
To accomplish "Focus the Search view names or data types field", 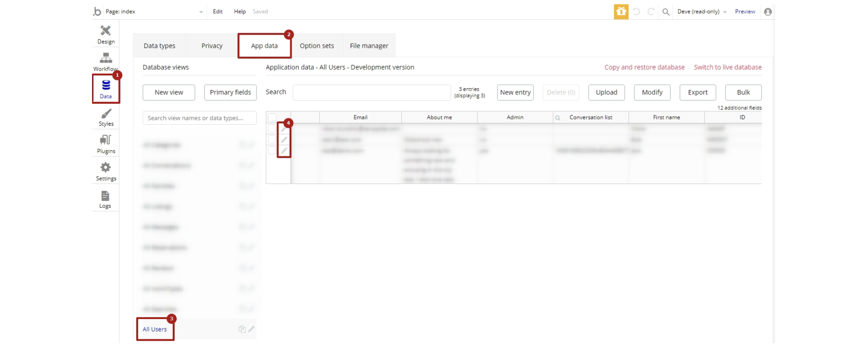I will [x=200, y=118].
